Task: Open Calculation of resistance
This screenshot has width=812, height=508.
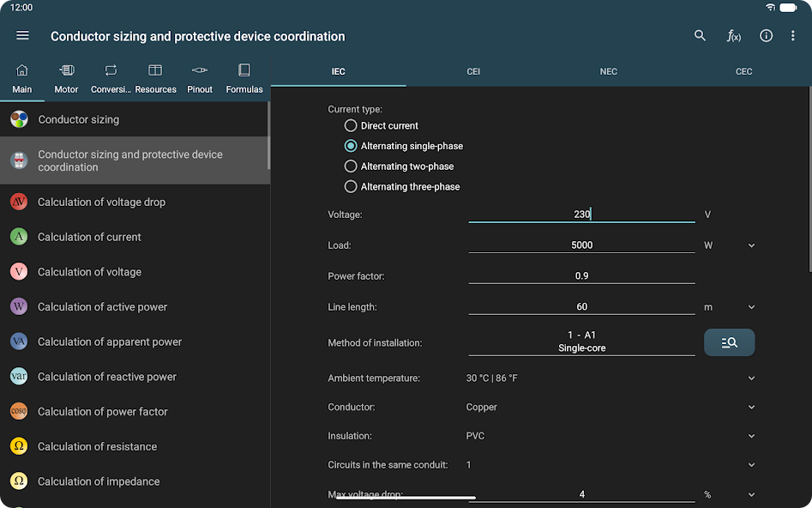Action: coord(134,446)
